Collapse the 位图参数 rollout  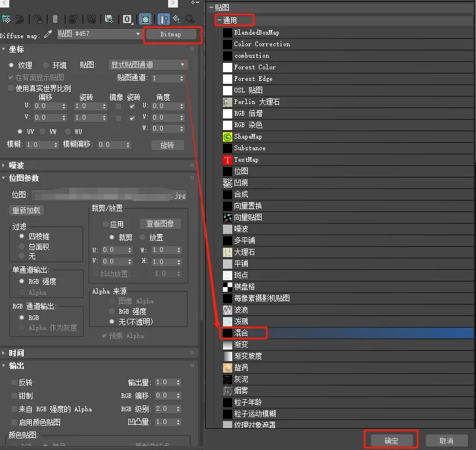[3, 178]
